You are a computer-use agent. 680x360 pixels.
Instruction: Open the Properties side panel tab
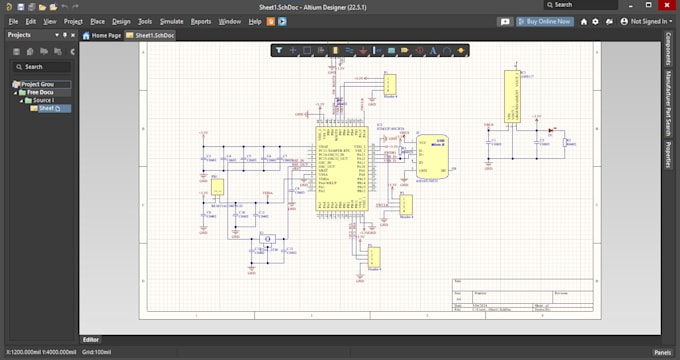(668, 154)
